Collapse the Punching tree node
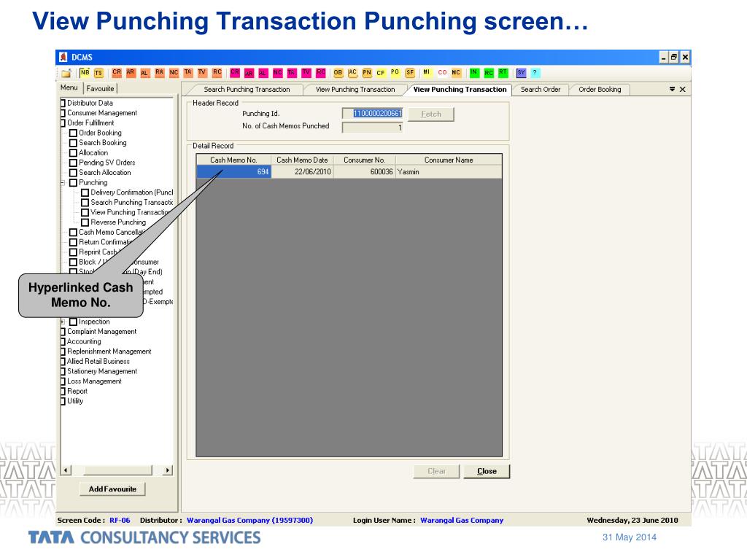Image resolution: width=747 pixels, height=560 pixels. 63,183
